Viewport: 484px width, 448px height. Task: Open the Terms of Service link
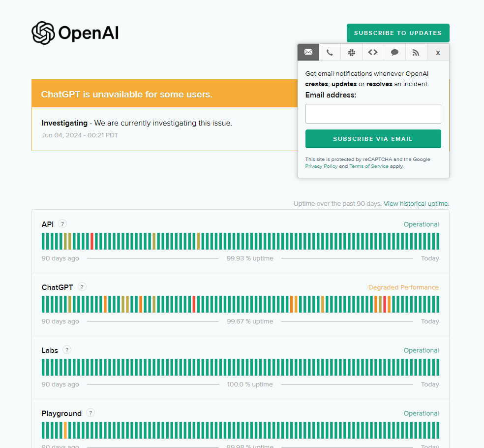368,166
